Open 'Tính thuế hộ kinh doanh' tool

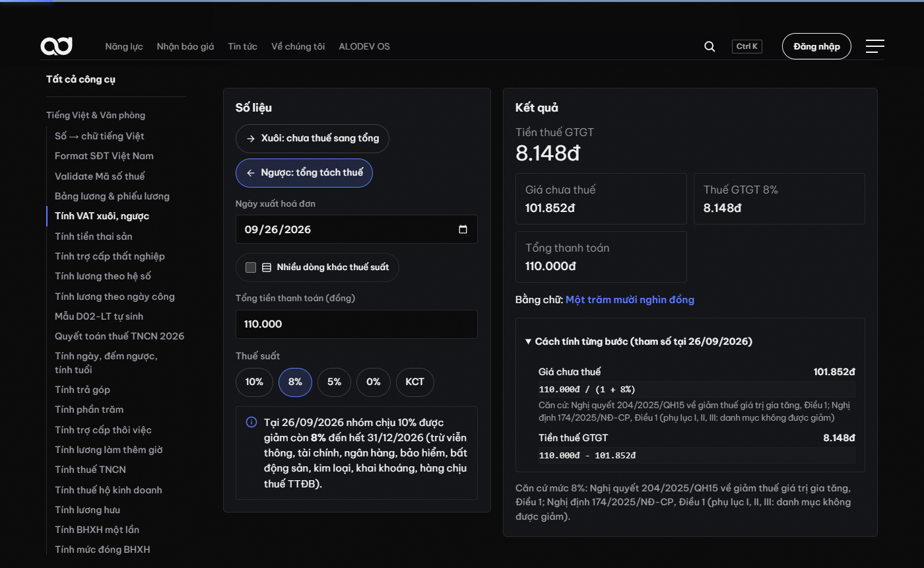coord(108,490)
